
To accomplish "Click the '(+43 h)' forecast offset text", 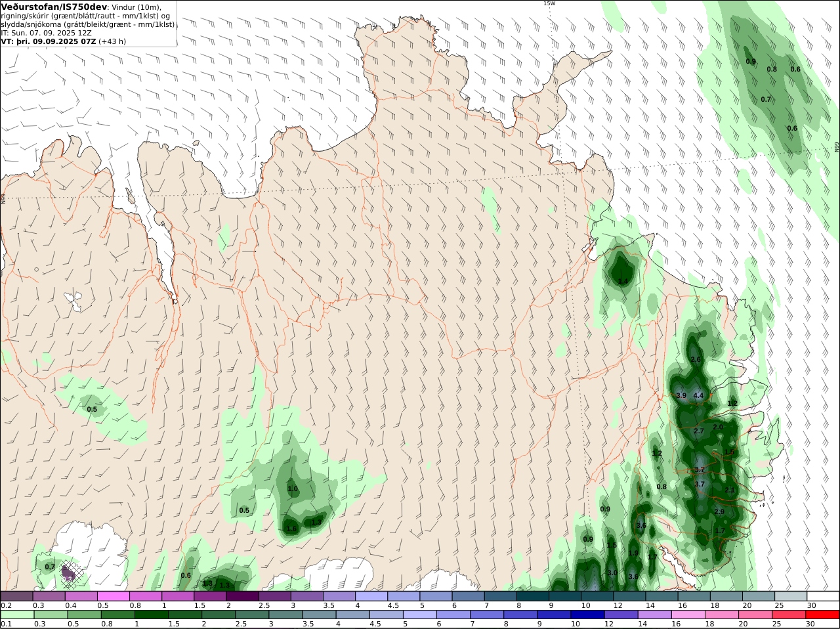I will (112, 41).
